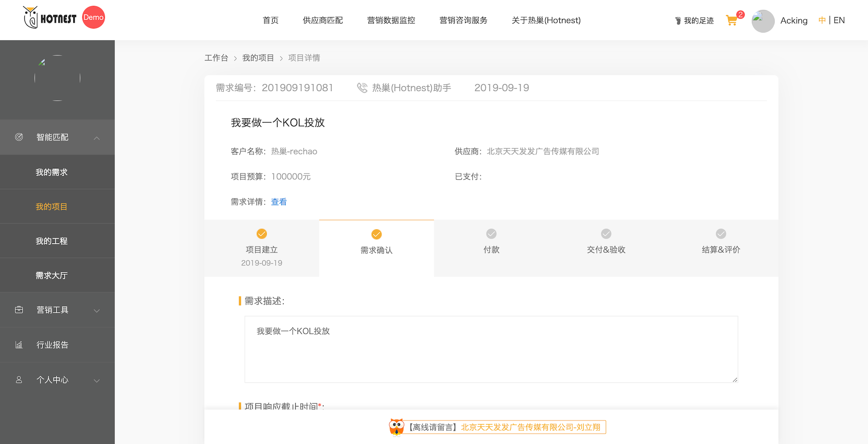Switch to the 付款 step tab

[x=491, y=248]
